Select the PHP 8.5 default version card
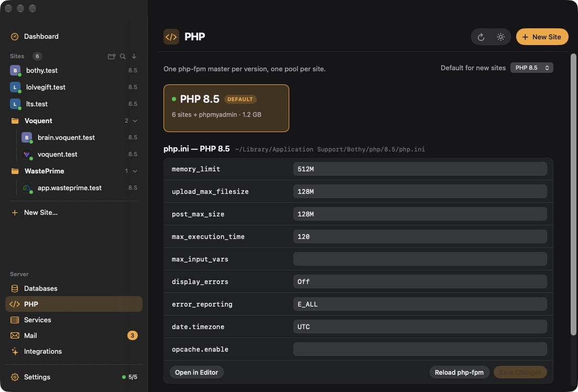Screen dimensions: 578x392 226,108
